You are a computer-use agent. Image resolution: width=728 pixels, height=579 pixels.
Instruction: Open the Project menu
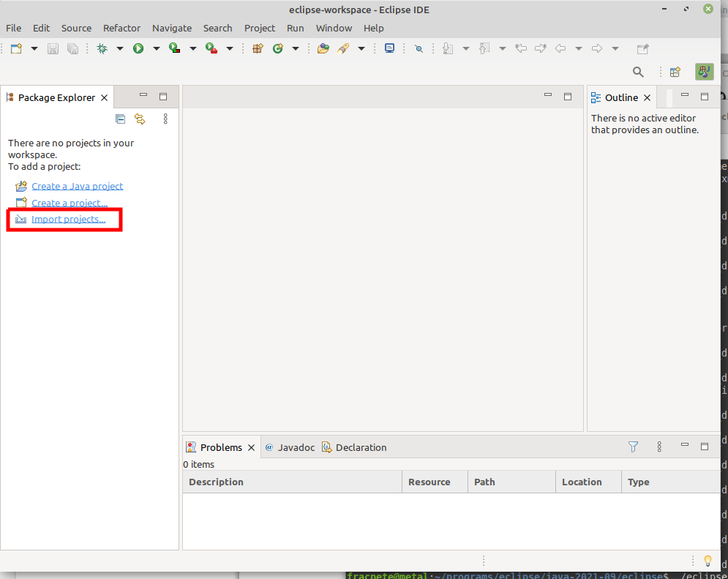click(260, 29)
